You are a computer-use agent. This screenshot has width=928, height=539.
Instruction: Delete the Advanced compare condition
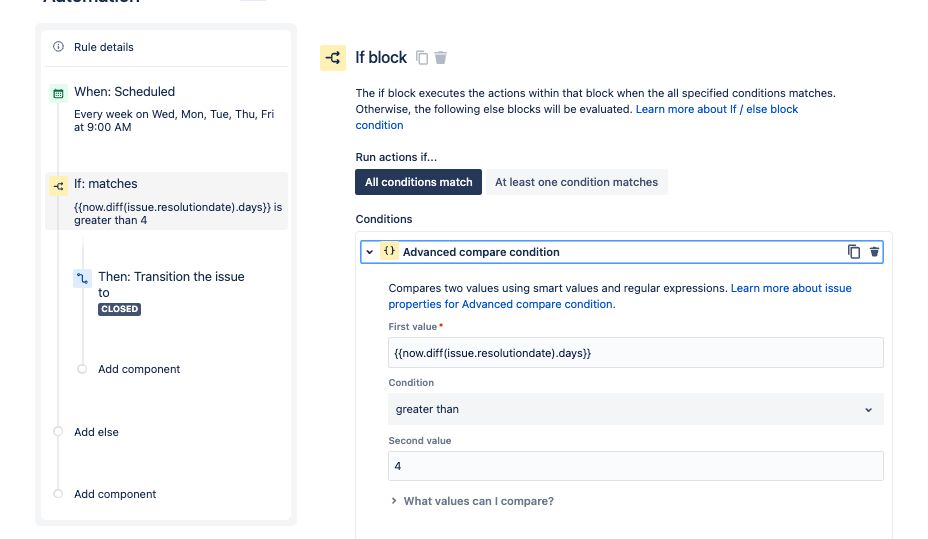point(875,252)
